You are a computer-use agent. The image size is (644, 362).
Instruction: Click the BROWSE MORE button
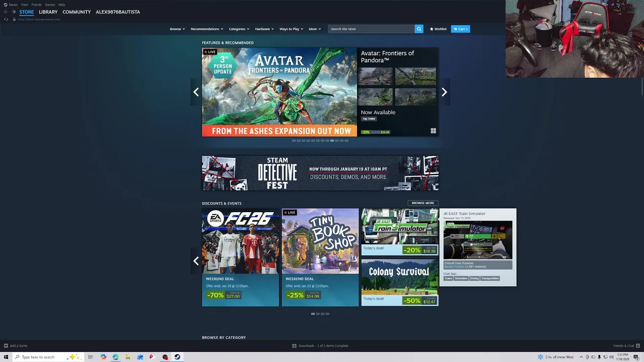tap(423, 203)
